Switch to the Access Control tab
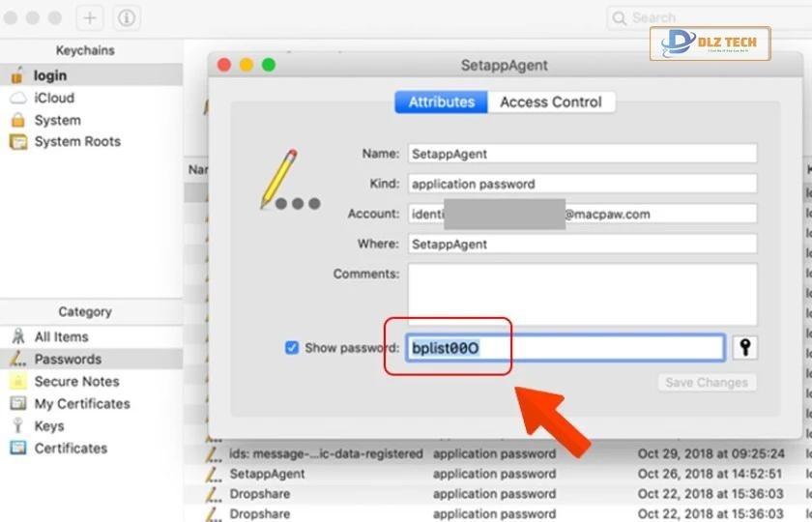812x522 pixels. coord(550,102)
